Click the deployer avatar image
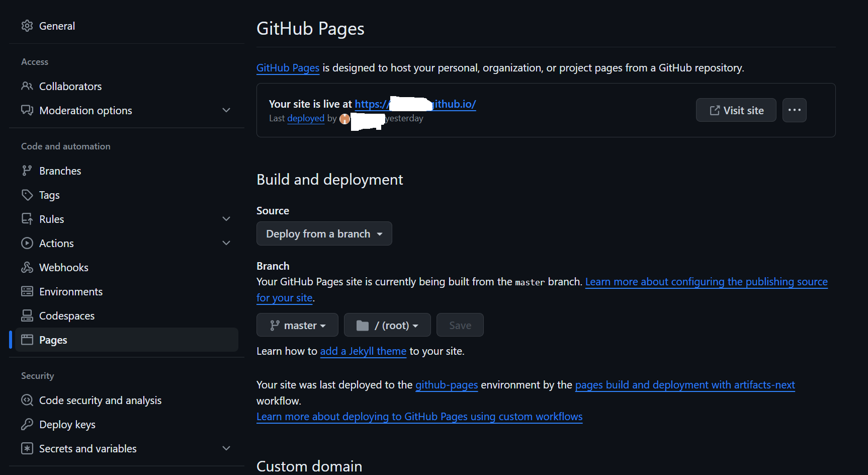Image resolution: width=868 pixels, height=475 pixels. pos(345,119)
